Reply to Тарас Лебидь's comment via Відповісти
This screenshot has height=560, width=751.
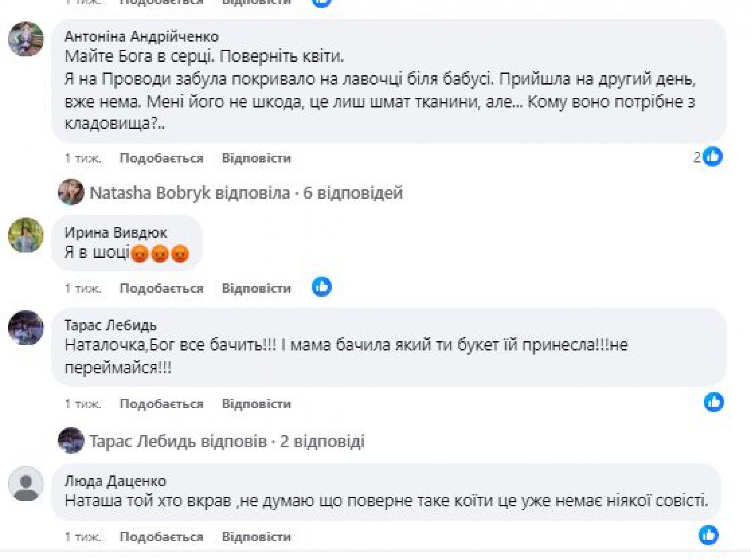(256, 404)
